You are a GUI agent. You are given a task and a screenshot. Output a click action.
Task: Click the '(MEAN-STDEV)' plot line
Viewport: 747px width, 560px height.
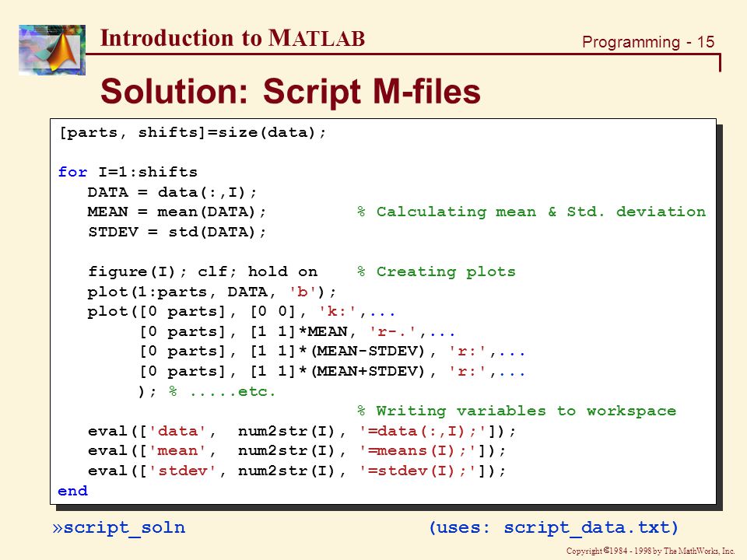pyautogui.click(x=332, y=352)
